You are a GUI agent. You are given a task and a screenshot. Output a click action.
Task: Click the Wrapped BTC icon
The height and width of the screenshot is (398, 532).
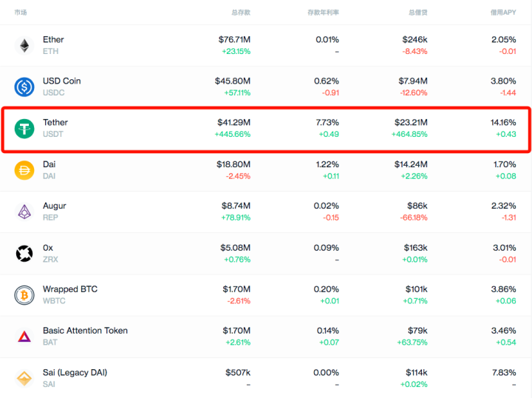tap(24, 295)
